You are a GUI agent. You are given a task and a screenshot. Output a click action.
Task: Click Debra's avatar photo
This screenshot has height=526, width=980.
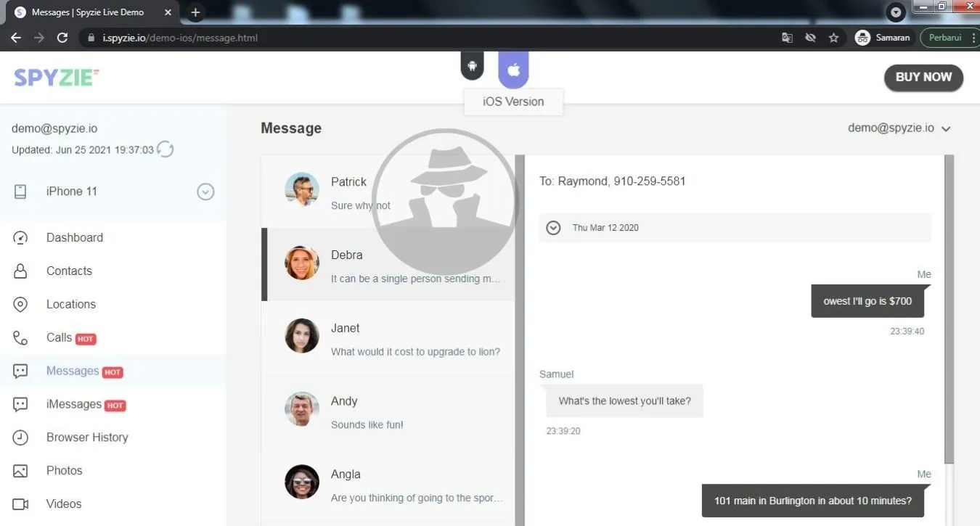[302, 263]
